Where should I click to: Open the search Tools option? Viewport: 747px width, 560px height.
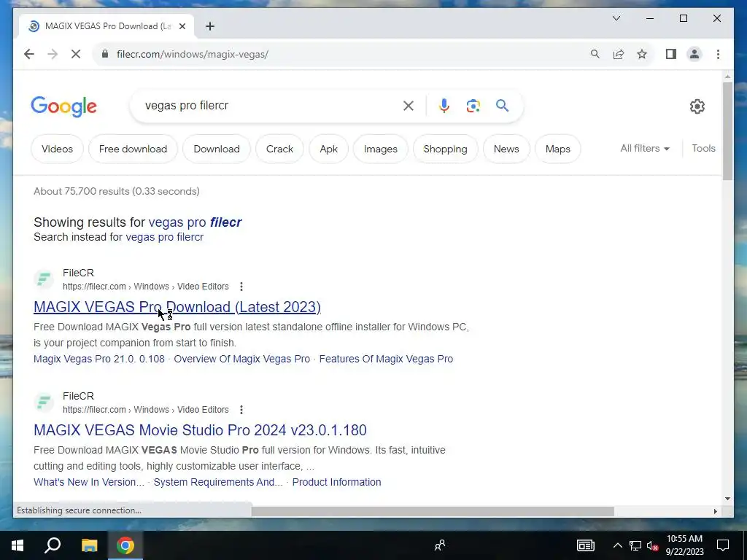pos(704,149)
